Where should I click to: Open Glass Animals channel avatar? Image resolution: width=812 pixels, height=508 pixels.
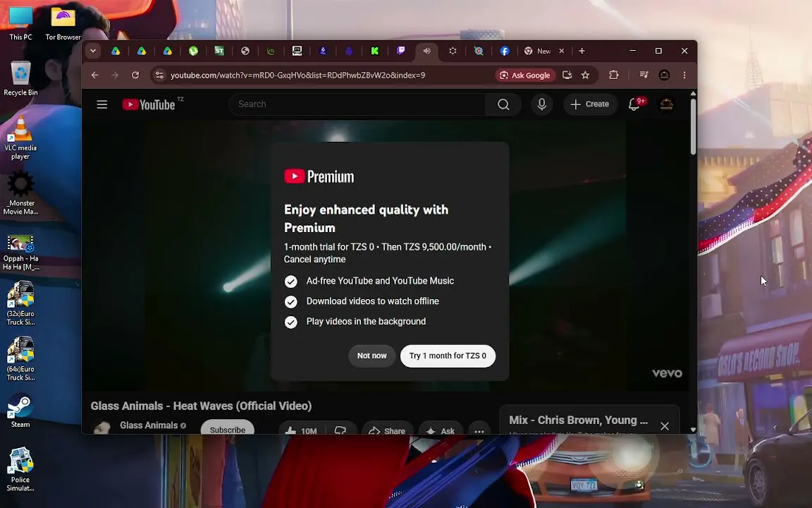(x=102, y=428)
